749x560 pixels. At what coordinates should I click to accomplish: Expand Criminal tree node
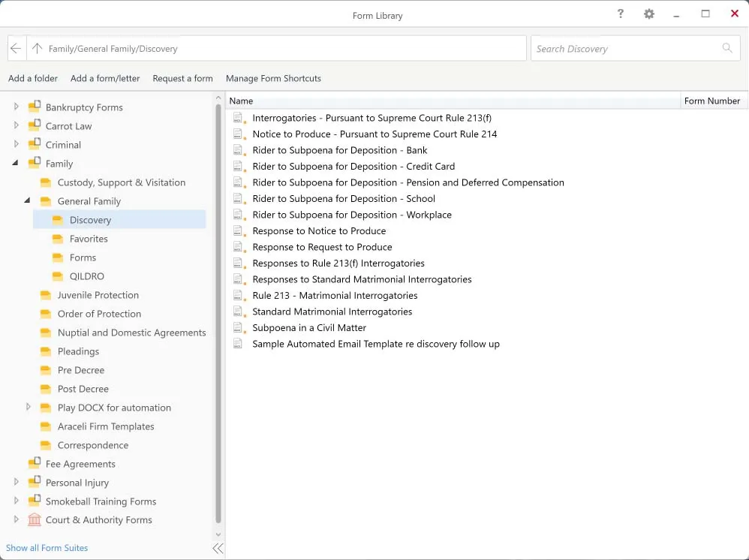click(x=17, y=144)
